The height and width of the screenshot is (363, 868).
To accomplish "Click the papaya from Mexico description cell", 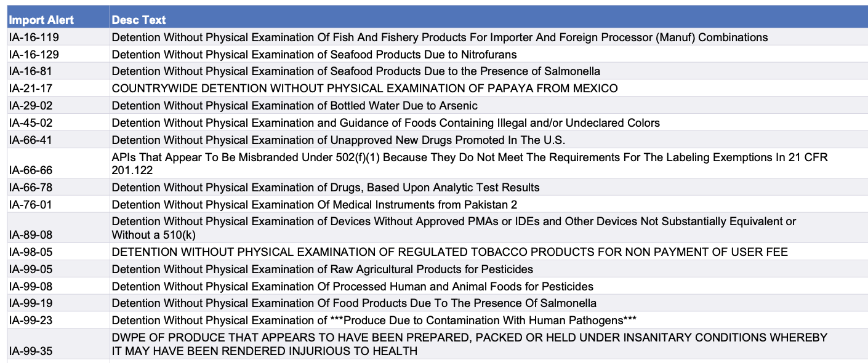I will pyautogui.click(x=364, y=89).
